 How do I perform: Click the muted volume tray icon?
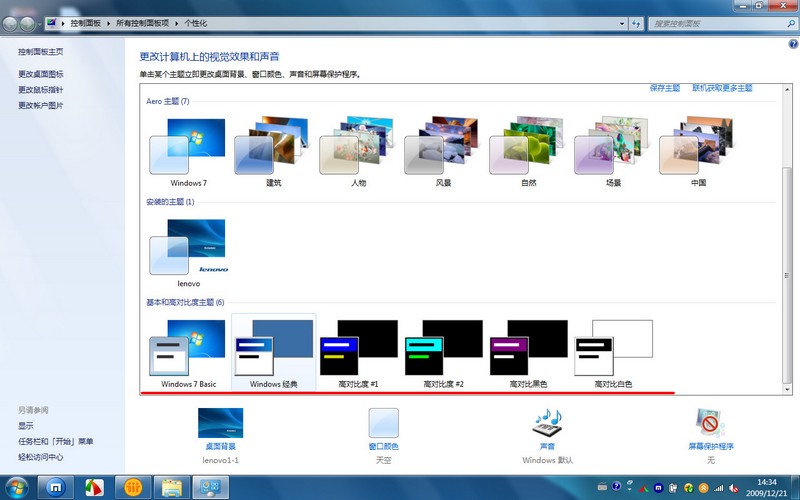tap(733, 488)
